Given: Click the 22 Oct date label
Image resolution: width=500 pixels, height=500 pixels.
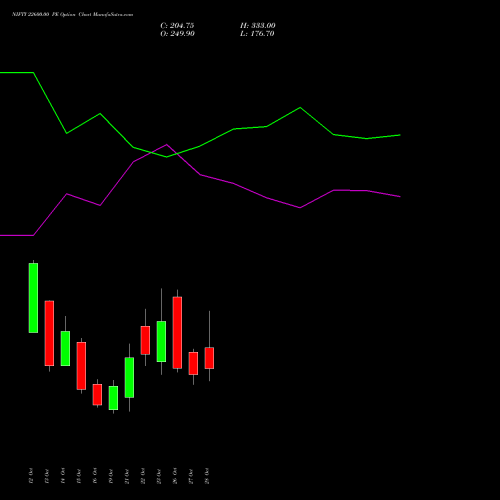Looking at the screenshot, I should [x=143, y=476].
